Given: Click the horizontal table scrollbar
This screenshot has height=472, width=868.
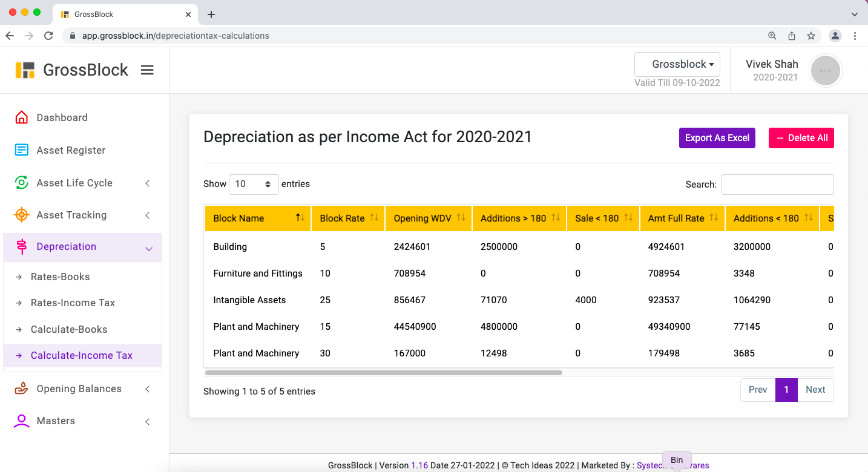Looking at the screenshot, I should coord(384,373).
